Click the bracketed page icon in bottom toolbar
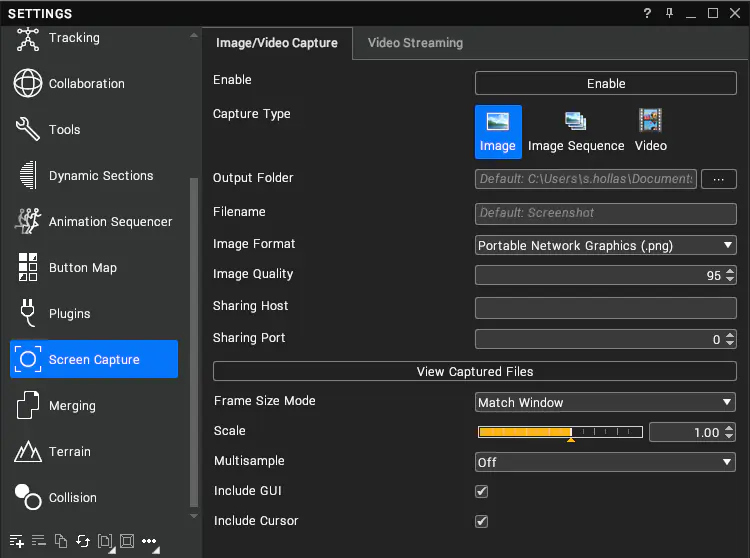The width and height of the screenshot is (750, 558). tap(105, 541)
